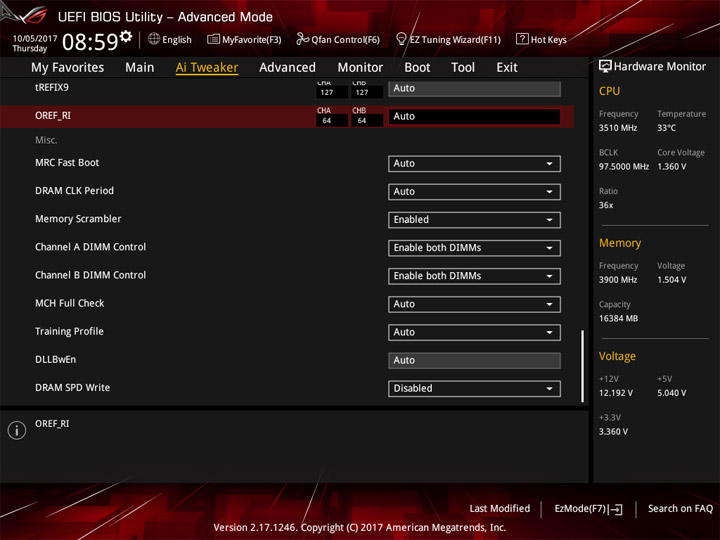Click the Channel B DIMM Control label
The image size is (720, 540).
(x=90, y=275)
